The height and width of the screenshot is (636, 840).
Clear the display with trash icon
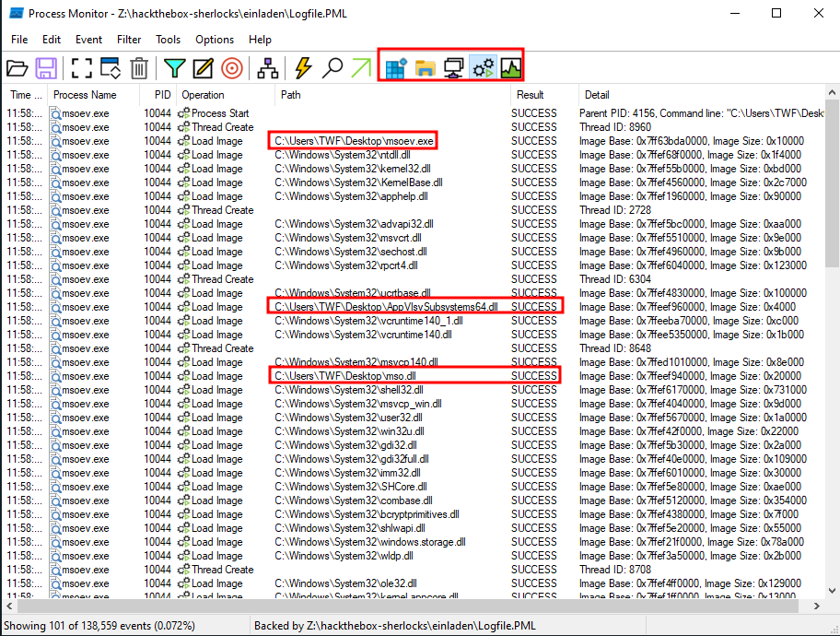pyautogui.click(x=138, y=67)
